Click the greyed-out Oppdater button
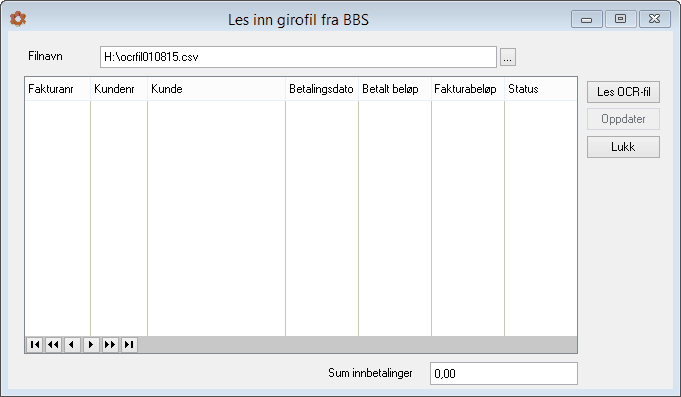This screenshot has width=681, height=397. 623,119
